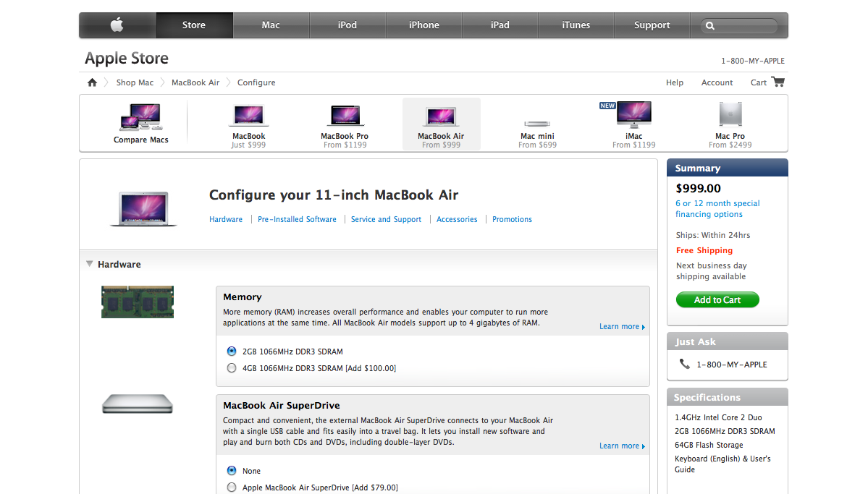Image resolution: width=868 pixels, height=494 pixels.
Task: Jump to Promotions link
Action: click(512, 219)
